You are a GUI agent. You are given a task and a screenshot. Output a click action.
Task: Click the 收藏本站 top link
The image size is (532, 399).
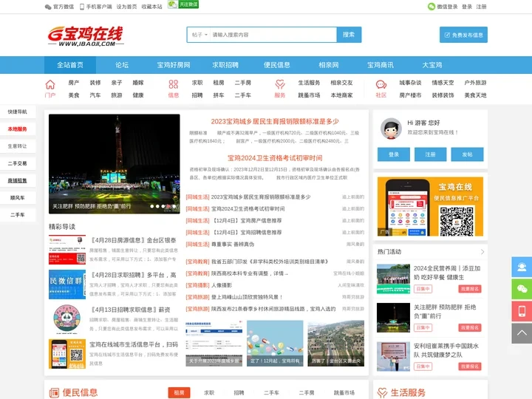coord(151,7)
